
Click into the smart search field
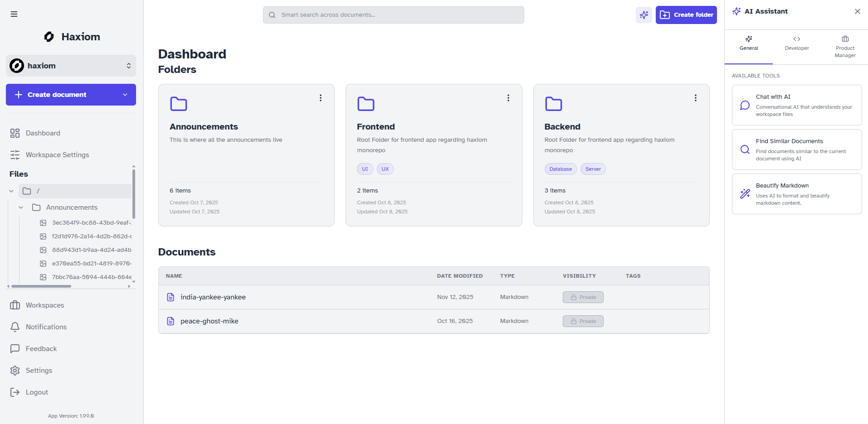393,14
